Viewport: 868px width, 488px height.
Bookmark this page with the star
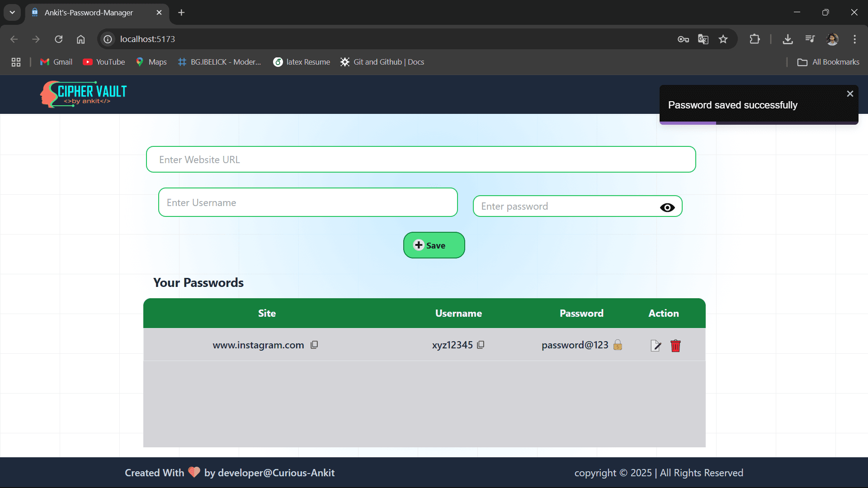coord(723,39)
